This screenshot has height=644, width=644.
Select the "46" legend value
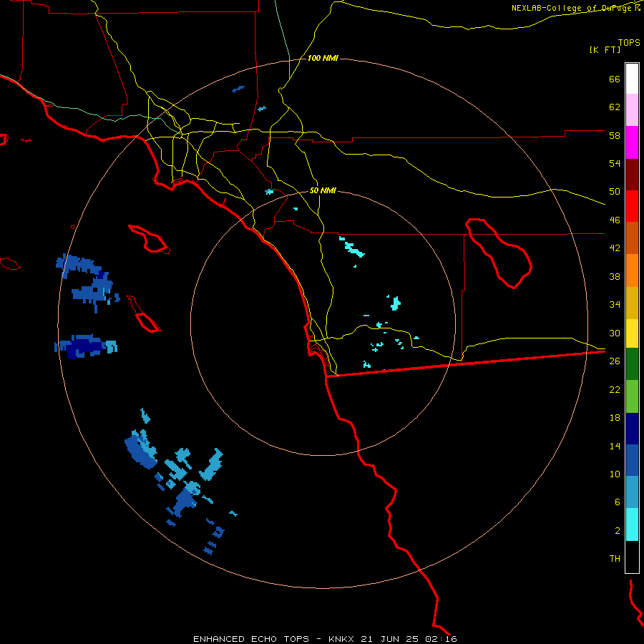pos(615,220)
